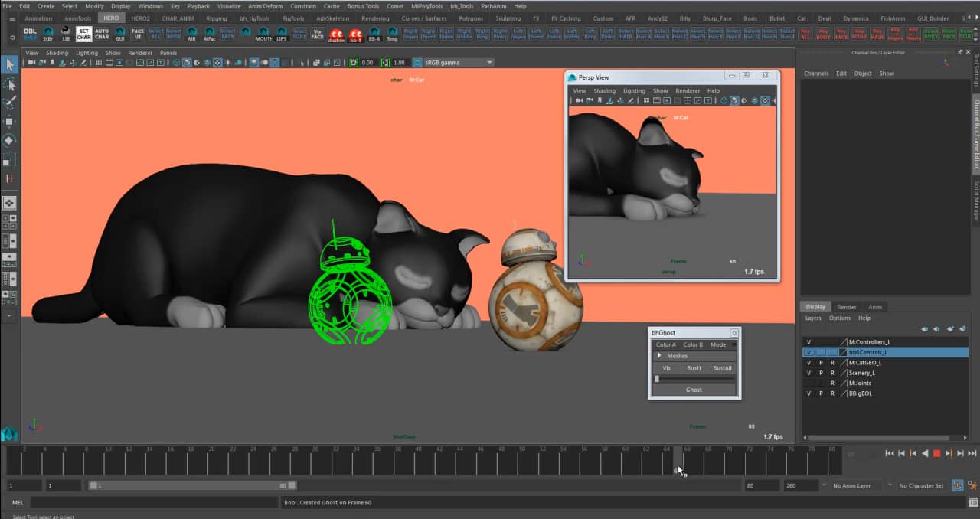Open Options menu in layer editor

point(840,318)
